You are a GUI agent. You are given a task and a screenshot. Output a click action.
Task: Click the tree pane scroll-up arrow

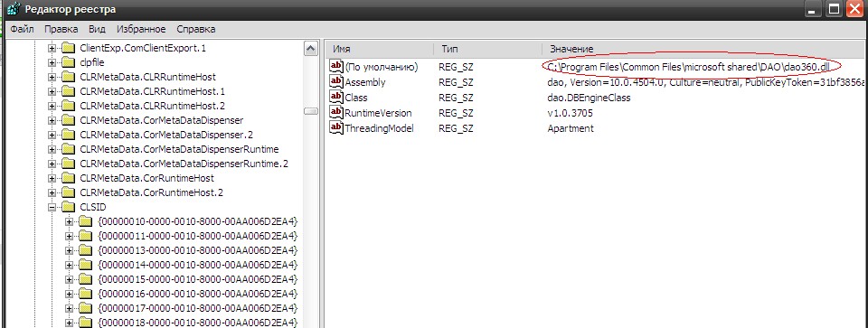[311, 49]
